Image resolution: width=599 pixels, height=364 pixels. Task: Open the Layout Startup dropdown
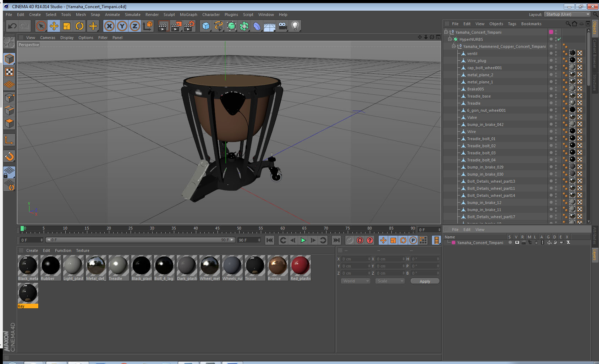click(567, 14)
